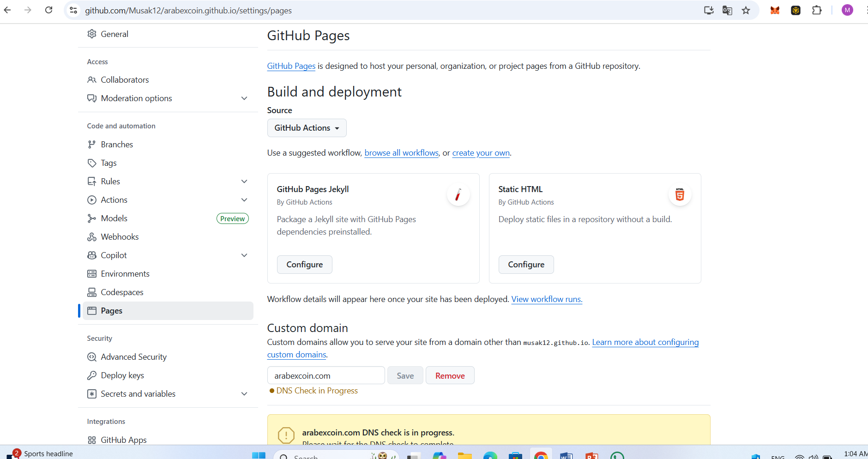Open the Chrome profile avatar icon
Image resolution: width=868 pixels, height=459 pixels.
(x=847, y=10)
